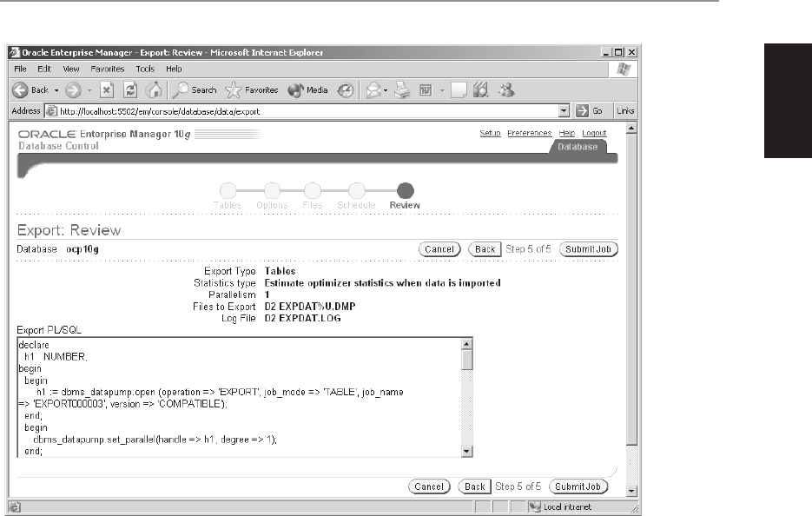Viewport: 812px width, 516px height.
Task: Click the browser Back arrow icon
Action: click(x=20, y=90)
